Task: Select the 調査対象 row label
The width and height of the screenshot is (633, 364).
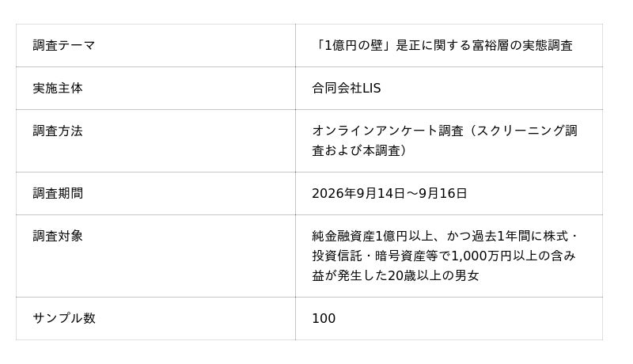Action: coord(58,236)
